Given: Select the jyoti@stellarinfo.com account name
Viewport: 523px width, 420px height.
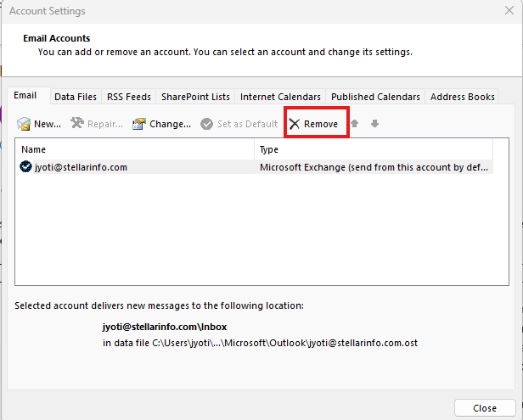Looking at the screenshot, I should click(x=81, y=167).
